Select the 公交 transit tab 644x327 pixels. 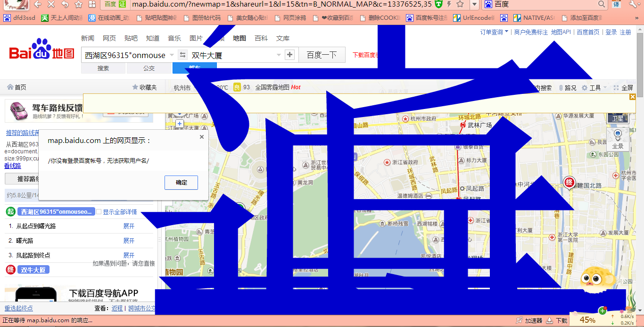pyautogui.click(x=149, y=68)
